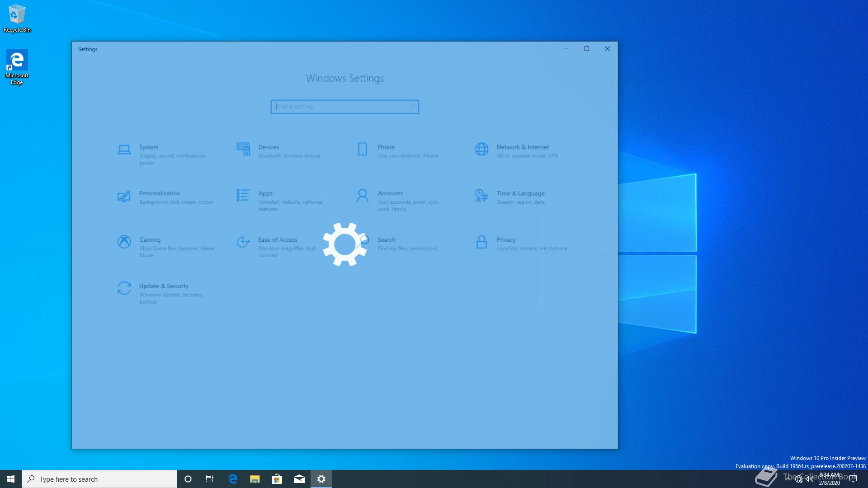Open the Search settings label

click(387, 239)
